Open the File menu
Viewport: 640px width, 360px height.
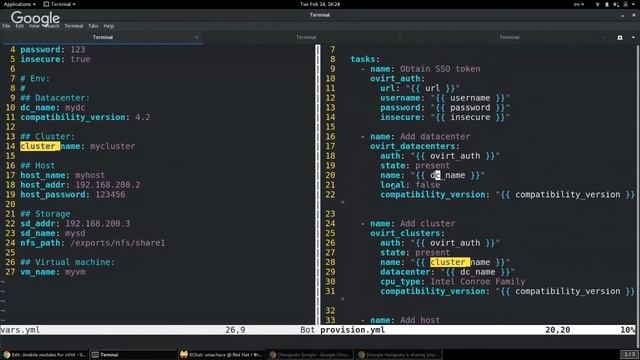point(7,26)
